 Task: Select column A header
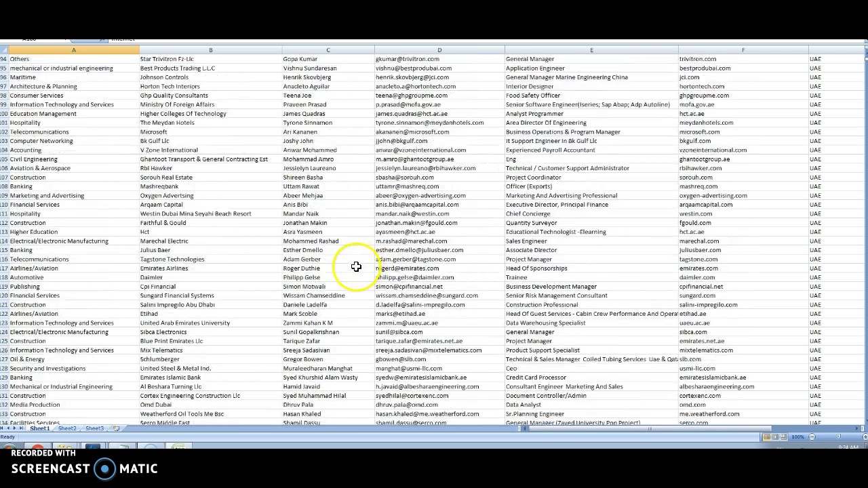74,50
